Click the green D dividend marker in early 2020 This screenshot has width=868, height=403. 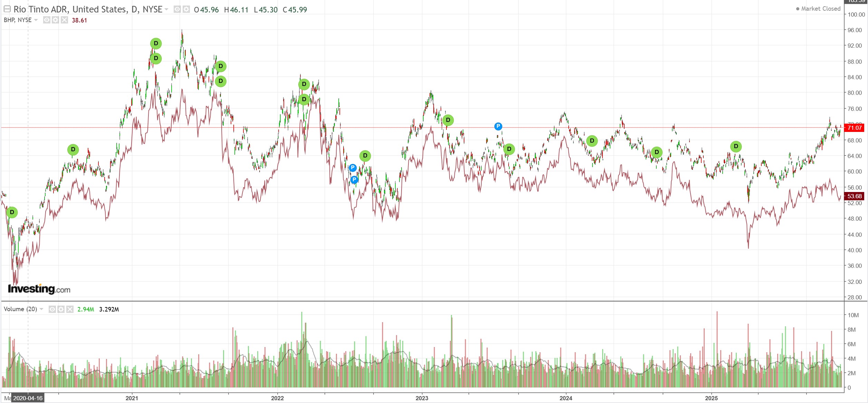[x=12, y=212]
